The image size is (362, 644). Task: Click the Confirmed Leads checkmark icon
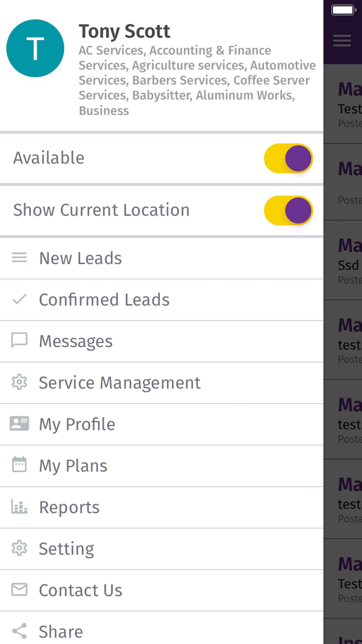[19, 300]
